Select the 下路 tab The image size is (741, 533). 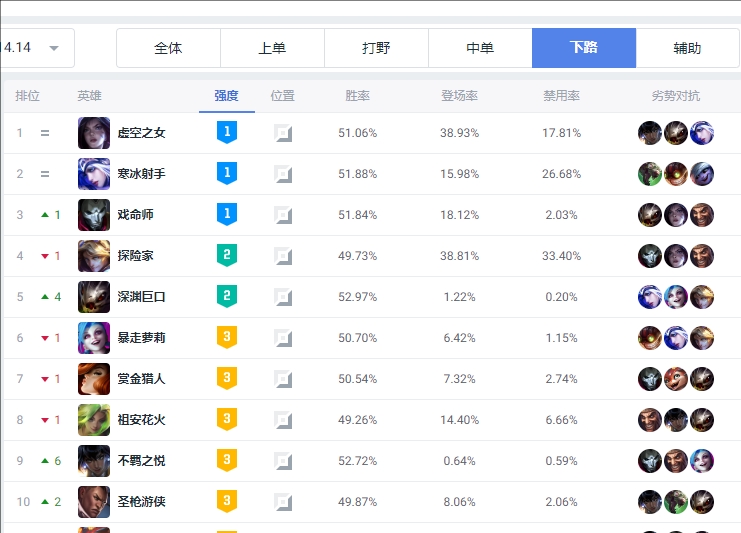584,48
